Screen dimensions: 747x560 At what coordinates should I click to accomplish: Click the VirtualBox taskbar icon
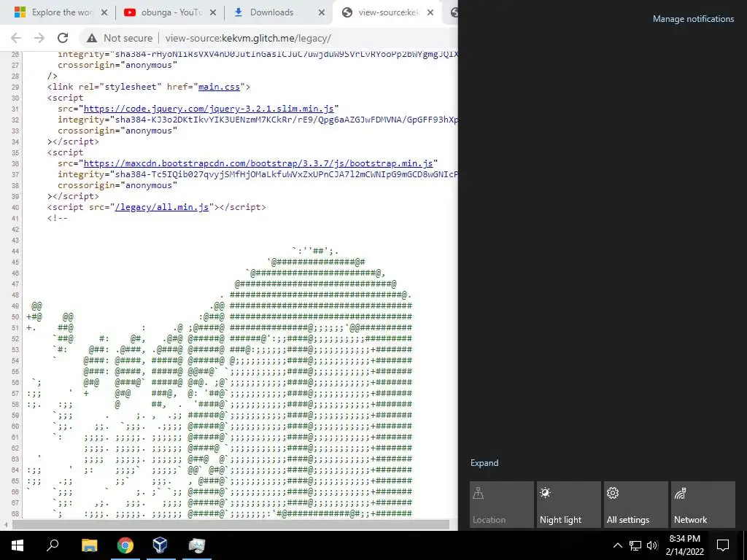point(160,545)
